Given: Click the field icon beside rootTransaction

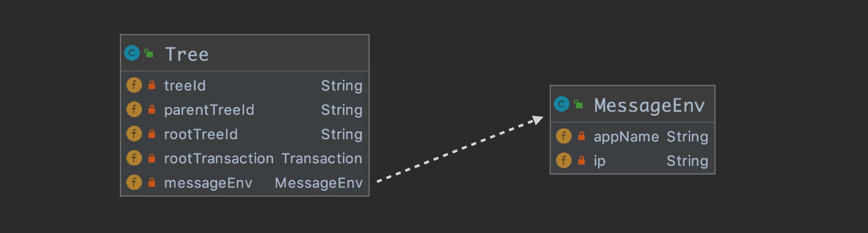Looking at the screenshot, I should click(x=134, y=158).
